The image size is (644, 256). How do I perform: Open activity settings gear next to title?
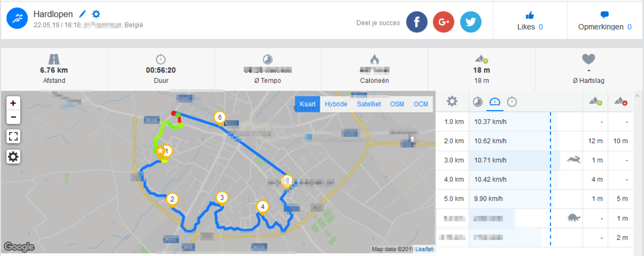coord(96,14)
